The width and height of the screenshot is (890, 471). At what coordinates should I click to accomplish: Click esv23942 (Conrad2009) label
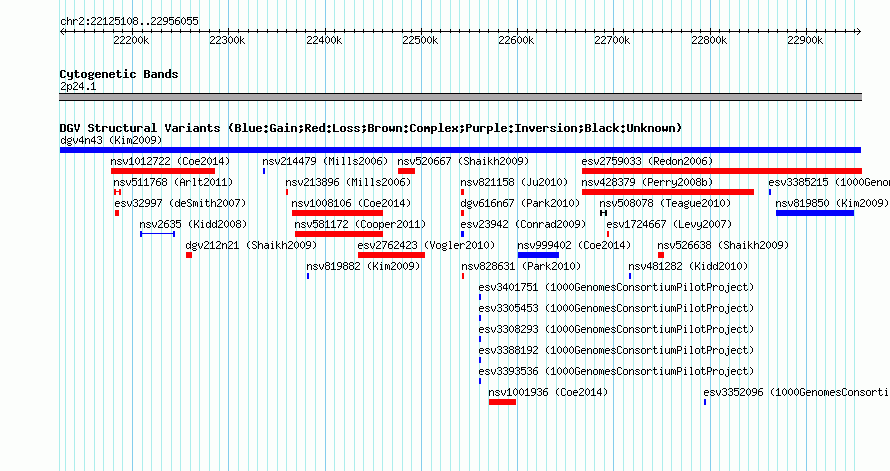pyautogui.click(x=523, y=224)
